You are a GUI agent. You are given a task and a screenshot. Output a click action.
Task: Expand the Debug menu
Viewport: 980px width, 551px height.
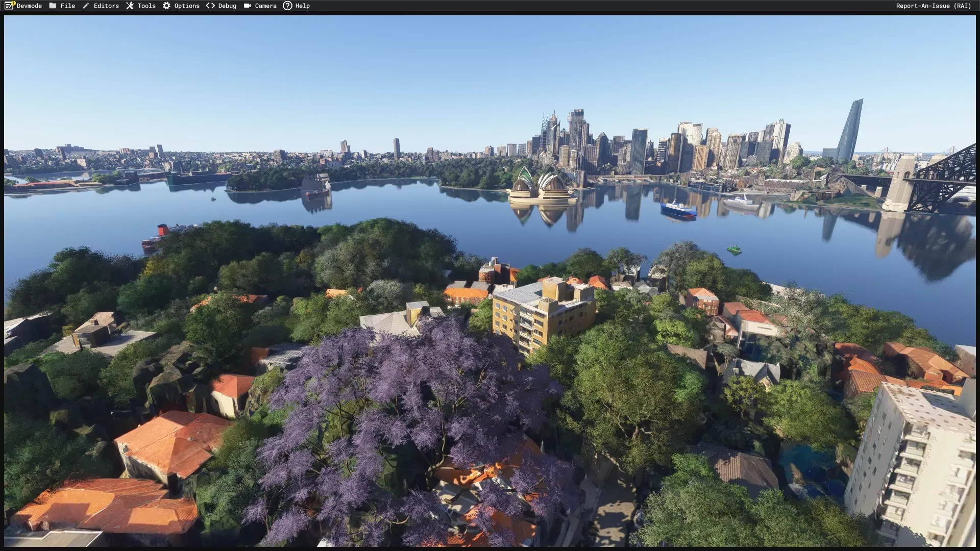(x=227, y=6)
